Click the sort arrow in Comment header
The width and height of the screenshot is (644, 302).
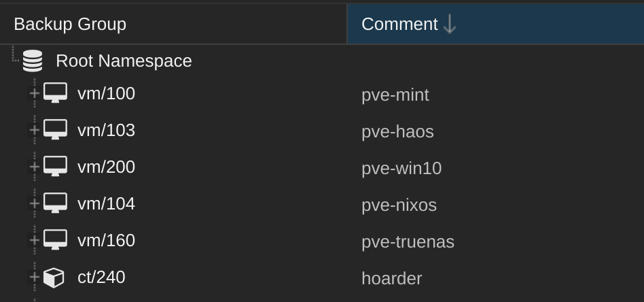[450, 24]
